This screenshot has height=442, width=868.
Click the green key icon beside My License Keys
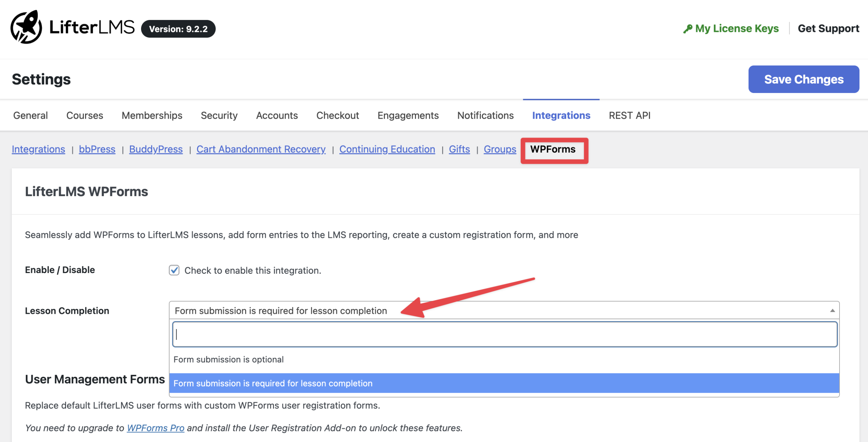[x=687, y=29]
